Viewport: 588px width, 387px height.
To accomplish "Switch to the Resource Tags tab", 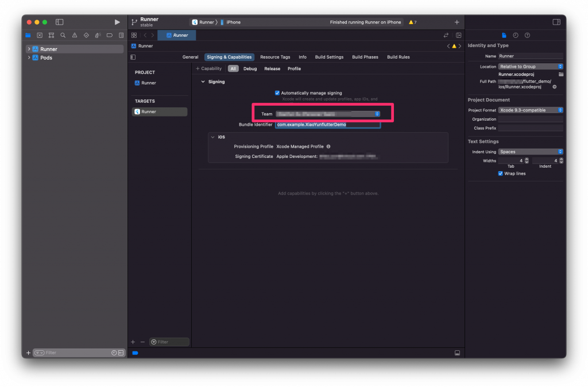I will [275, 57].
